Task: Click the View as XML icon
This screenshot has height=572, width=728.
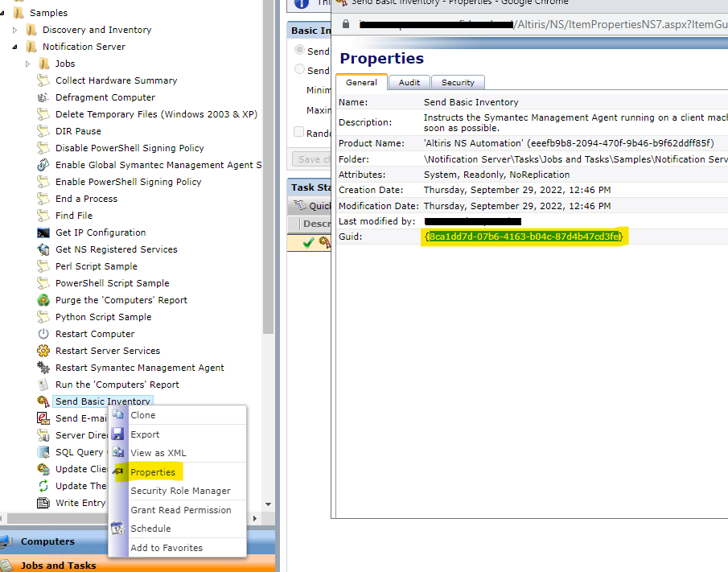Action: click(x=118, y=452)
